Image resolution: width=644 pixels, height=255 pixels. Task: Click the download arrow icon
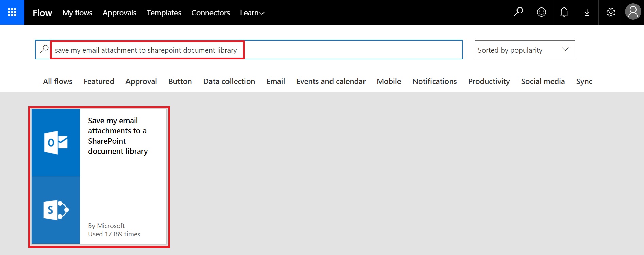(587, 12)
